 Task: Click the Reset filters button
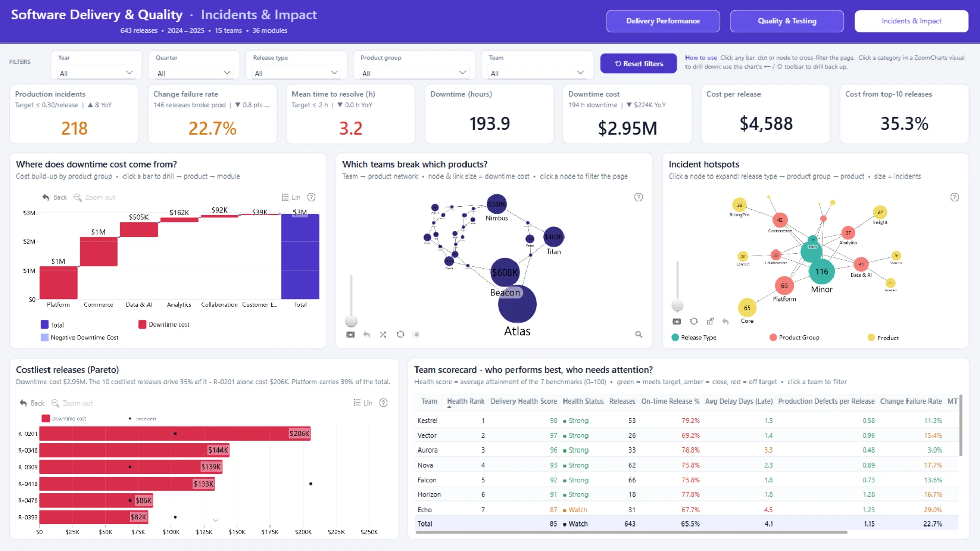(x=639, y=64)
